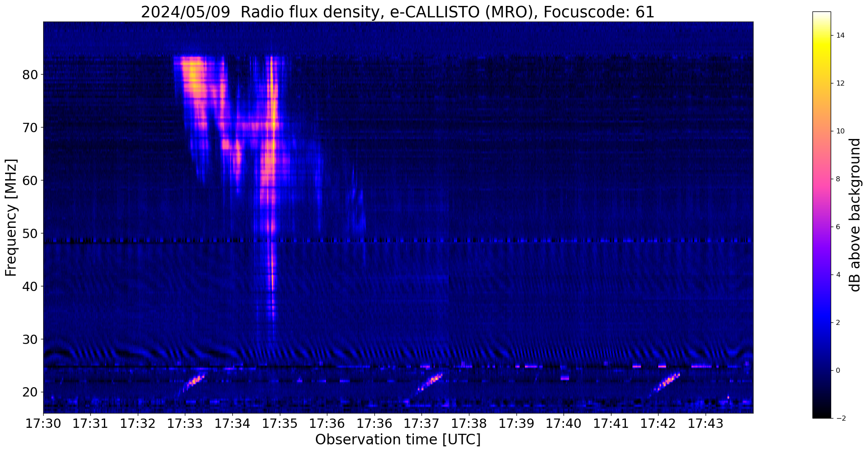The image size is (868, 452).
Task: Click the 40 tick on the frequency axis
Action: pos(30,286)
